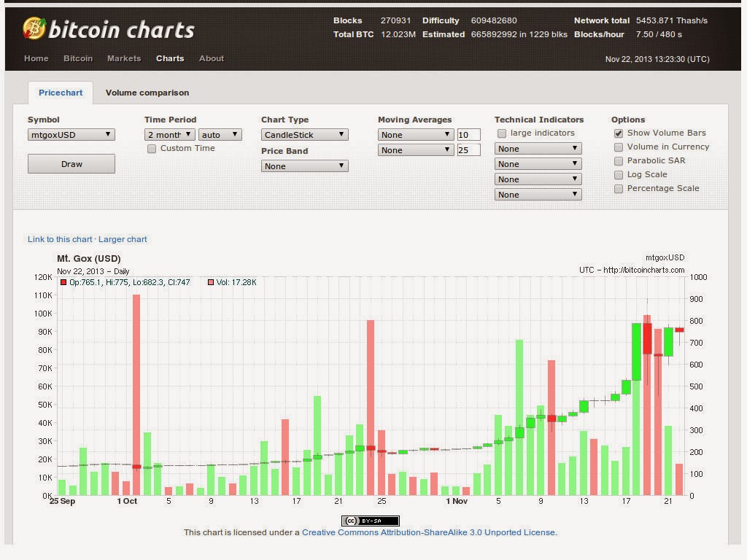Screen dimensions: 747x560
Task: Click the tallest red volume bar near 1 Oct
Action: (136, 394)
